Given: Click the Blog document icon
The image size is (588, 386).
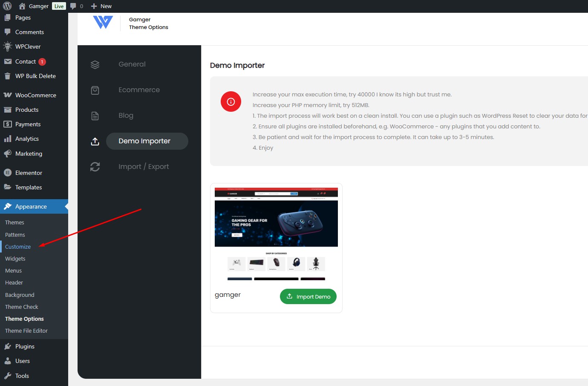Looking at the screenshot, I should (x=95, y=116).
